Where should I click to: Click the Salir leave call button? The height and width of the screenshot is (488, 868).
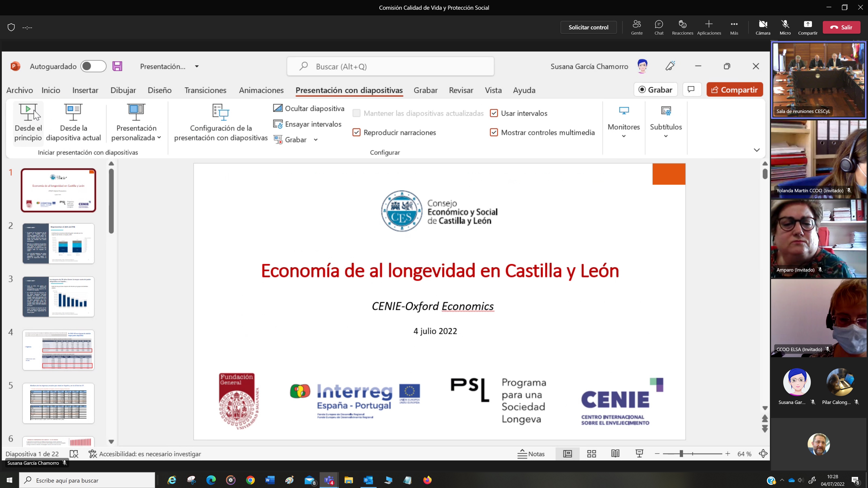(x=841, y=27)
